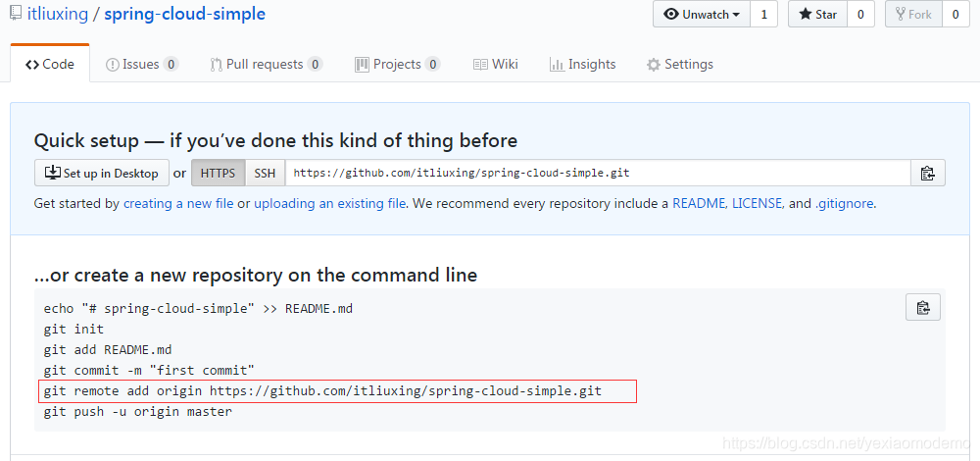Select HTTPS clone protocol
This screenshot has width=980, height=461.
pyautogui.click(x=219, y=174)
